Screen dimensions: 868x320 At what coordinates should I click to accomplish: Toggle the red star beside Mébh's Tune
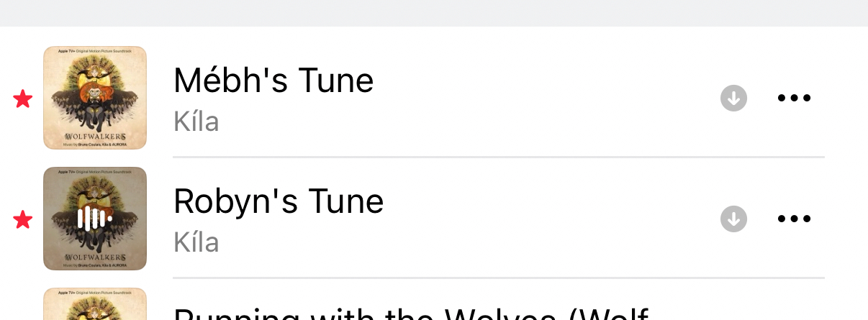pyautogui.click(x=23, y=99)
